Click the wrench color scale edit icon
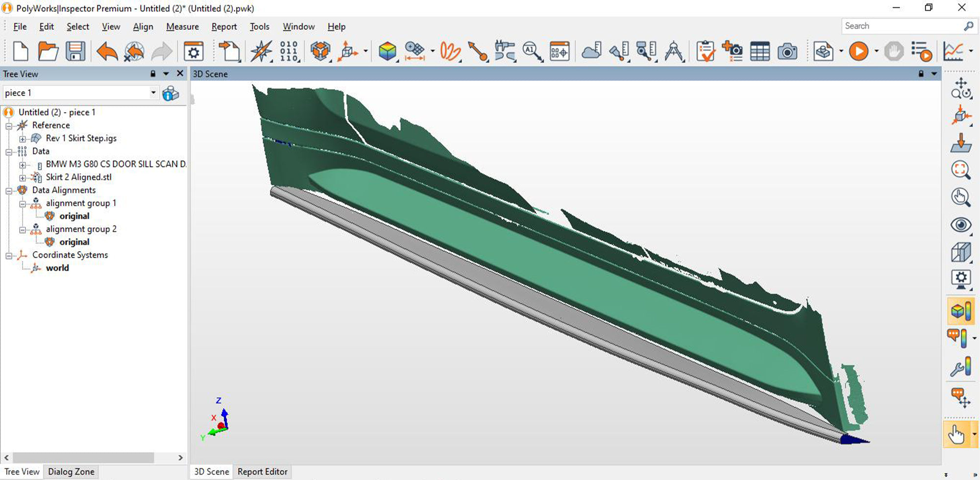The image size is (980, 480). pos(961,367)
